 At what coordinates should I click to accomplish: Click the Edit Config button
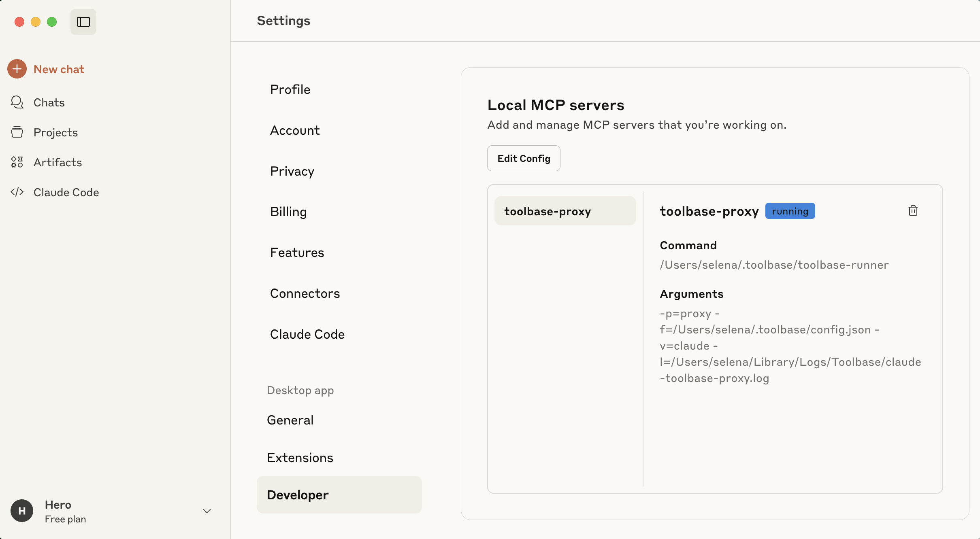click(524, 158)
